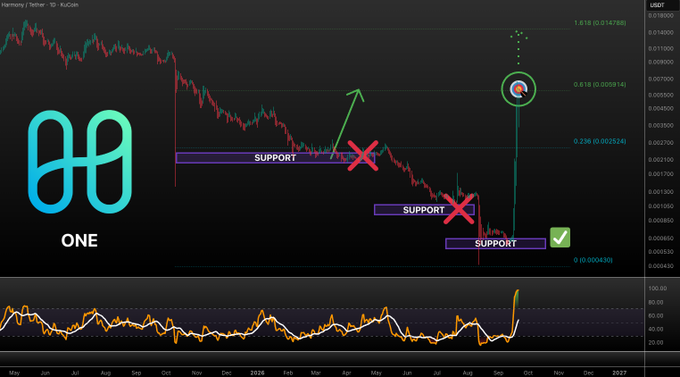Click the 0.618 (0.005914) Fibonacci label

coord(600,85)
